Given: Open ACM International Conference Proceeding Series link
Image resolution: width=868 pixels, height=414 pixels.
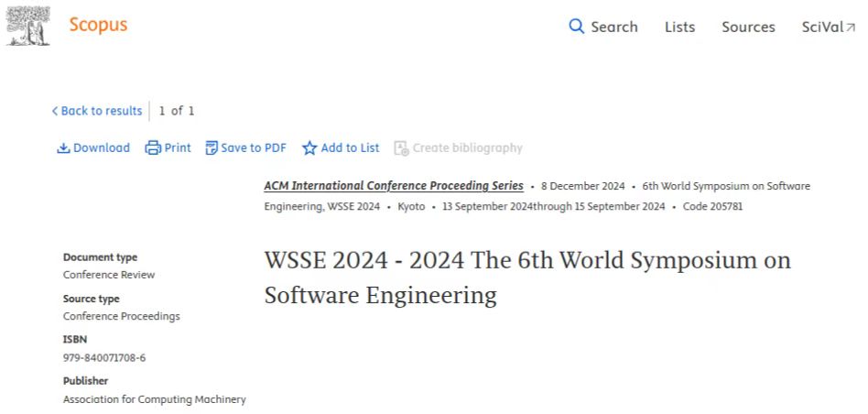Looking at the screenshot, I should 394,186.
